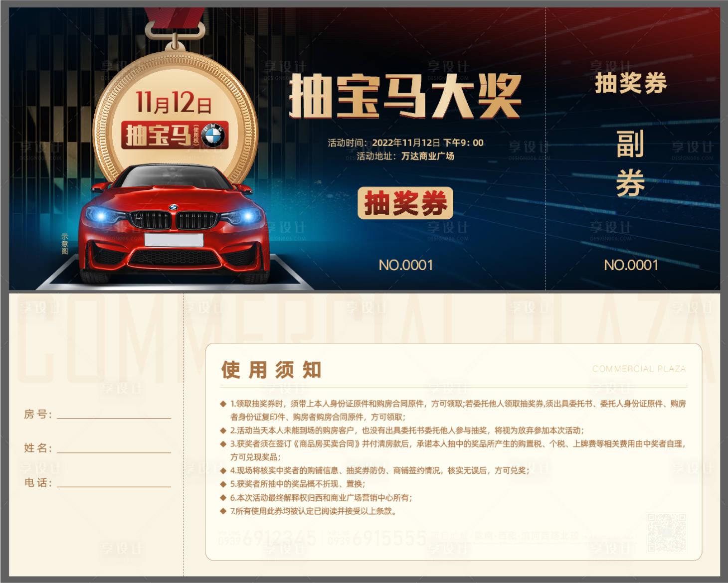The image size is (728, 583).
Task: Click rule 6 about 最终解释权
Action: (316, 497)
